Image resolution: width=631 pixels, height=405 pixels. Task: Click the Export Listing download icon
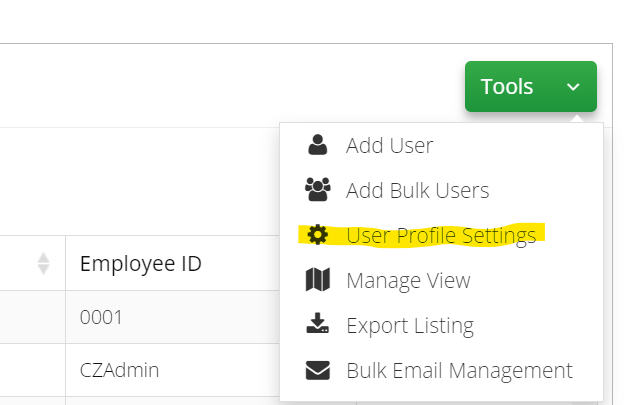coord(317,325)
